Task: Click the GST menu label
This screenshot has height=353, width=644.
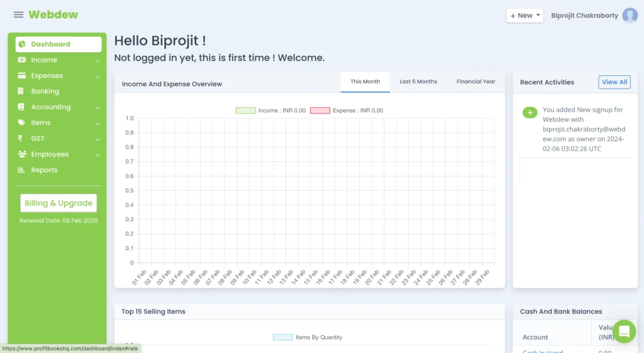Action: tap(37, 139)
